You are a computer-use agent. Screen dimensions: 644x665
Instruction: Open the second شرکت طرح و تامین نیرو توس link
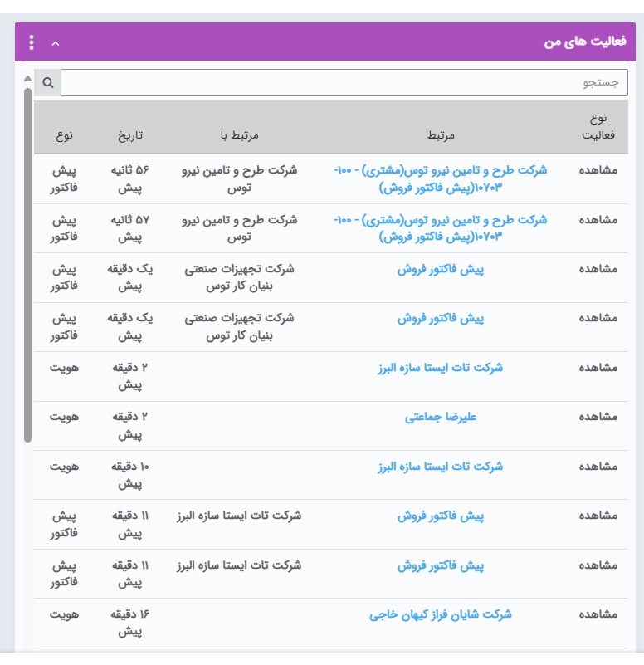tap(440, 228)
